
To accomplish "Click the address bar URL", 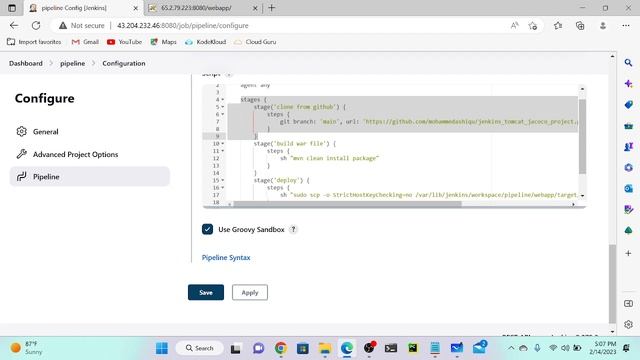I will pos(183,25).
